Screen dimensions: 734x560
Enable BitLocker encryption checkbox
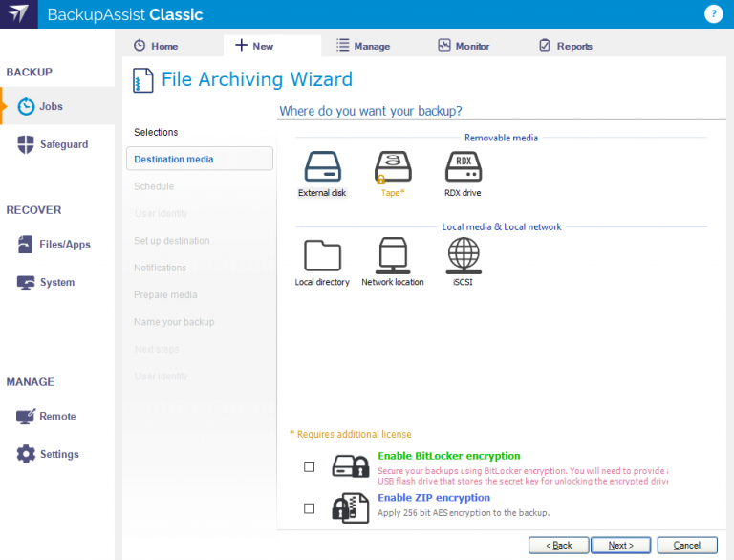click(309, 467)
